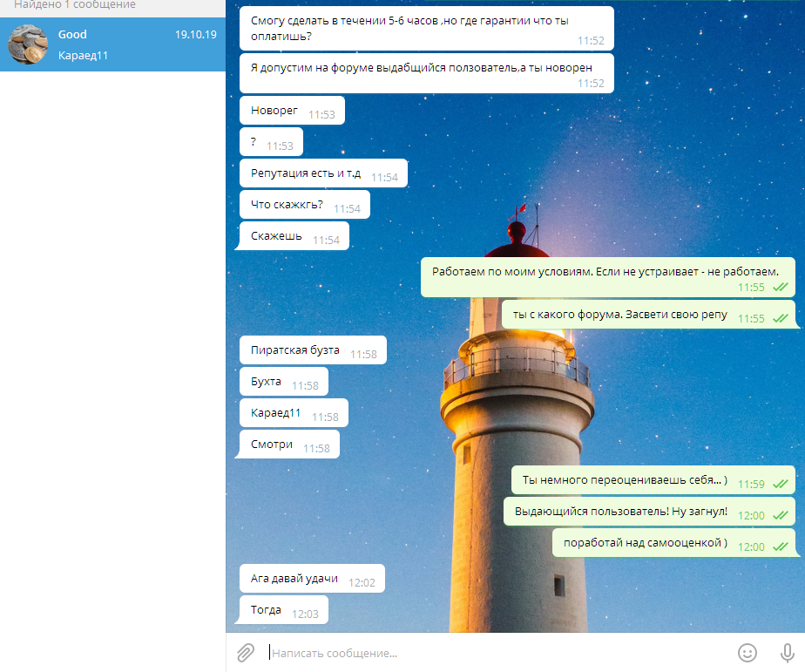Image resolution: width=805 pixels, height=672 pixels.
Task: Click the 'Тогда' message at 12:03
Action: click(284, 610)
